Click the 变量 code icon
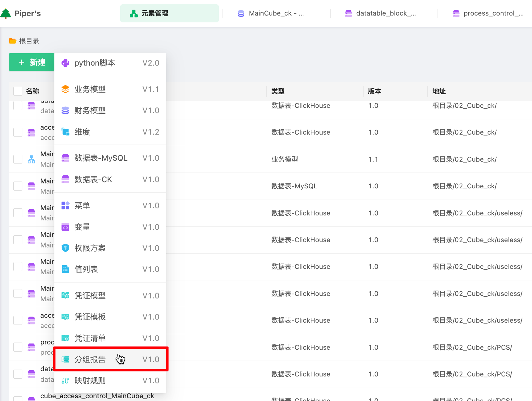The height and width of the screenshot is (401, 532). (x=65, y=227)
